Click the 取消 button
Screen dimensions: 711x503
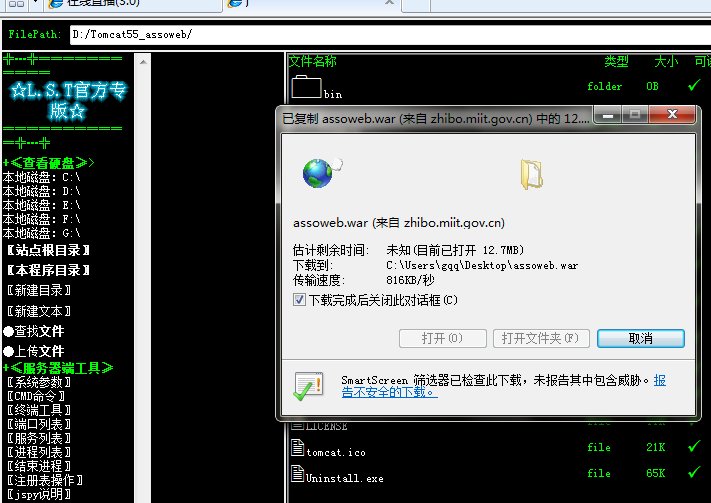tap(641, 338)
